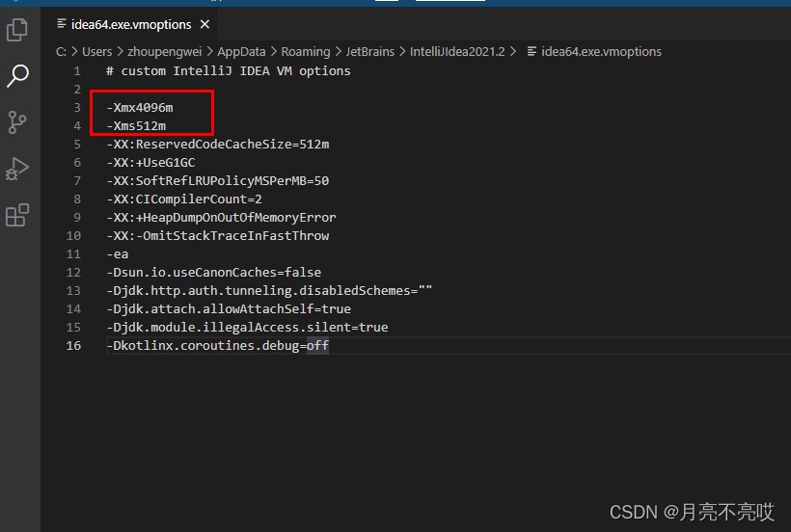Open the Search view in the activity bar
The height and width of the screenshot is (532, 791).
pos(17,76)
